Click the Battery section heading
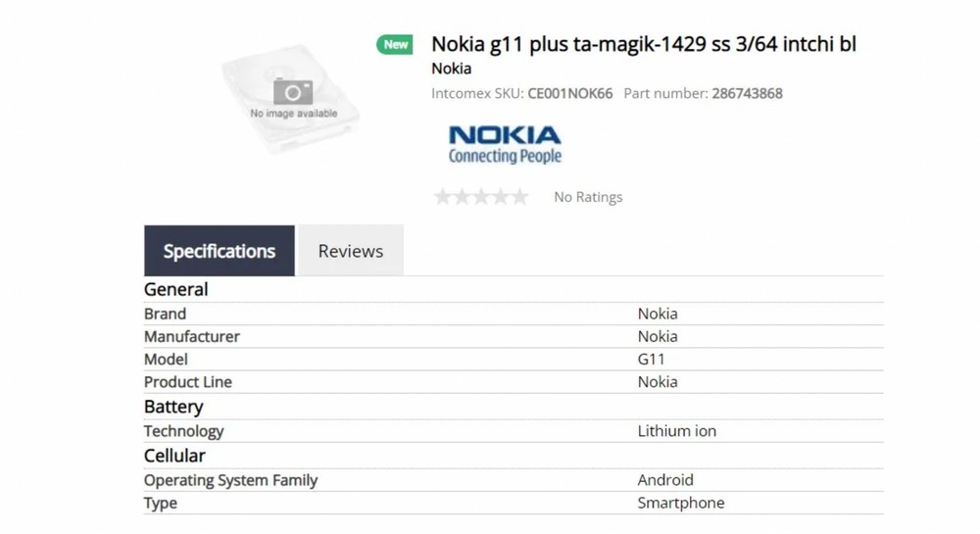 click(x=173, y=407)
